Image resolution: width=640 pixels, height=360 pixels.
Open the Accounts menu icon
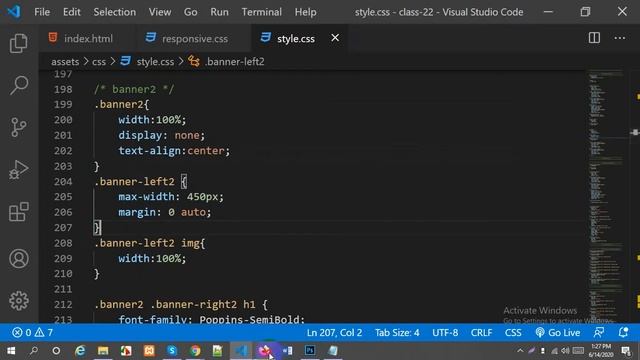[x=18, y=258]
